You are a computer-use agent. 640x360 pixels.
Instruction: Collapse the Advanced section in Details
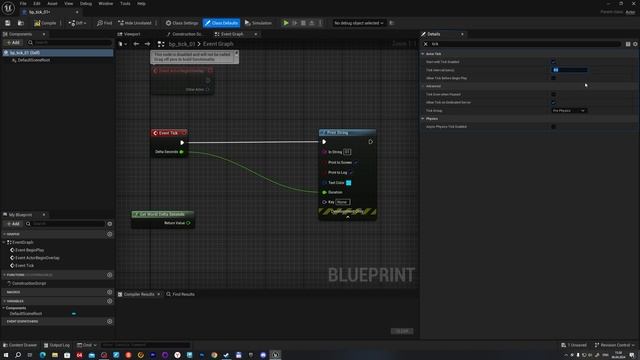click(x=423, y=86)
